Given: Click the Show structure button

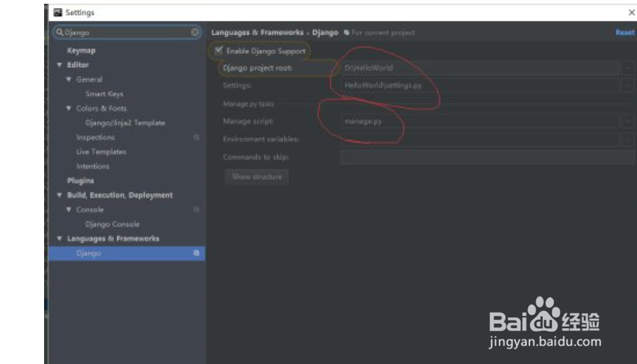Looking at the screenshot, I should (257, 177).
